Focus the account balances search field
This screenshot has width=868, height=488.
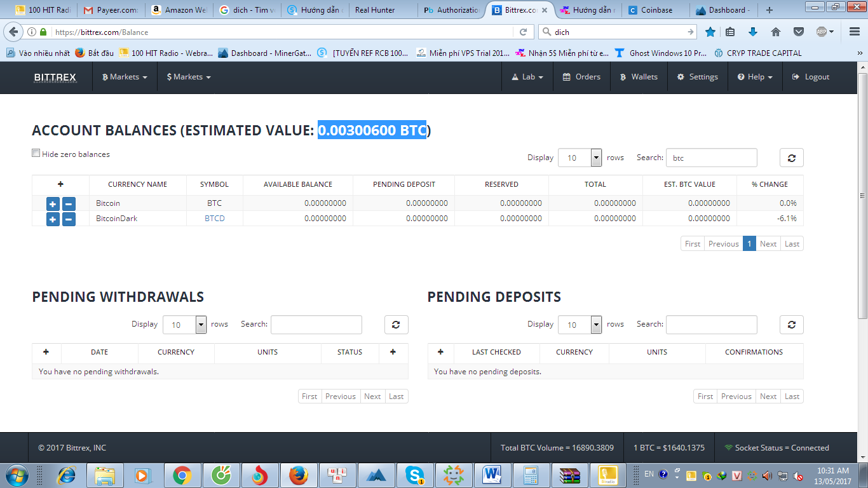712,158
